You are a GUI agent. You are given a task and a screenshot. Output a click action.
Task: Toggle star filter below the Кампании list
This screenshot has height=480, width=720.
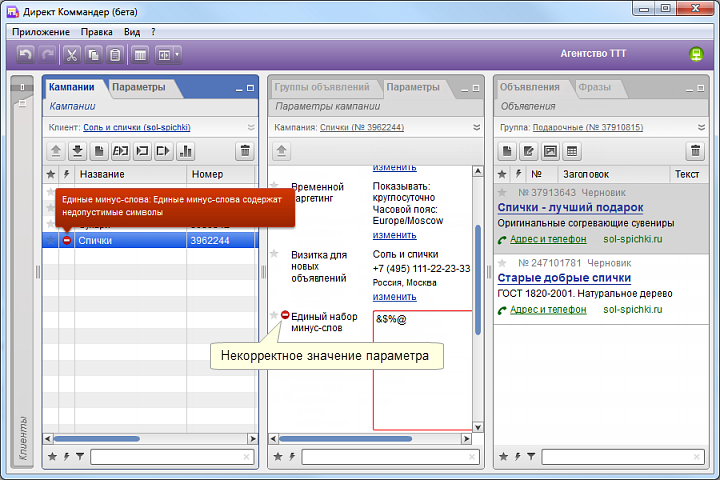click(52, 456)
